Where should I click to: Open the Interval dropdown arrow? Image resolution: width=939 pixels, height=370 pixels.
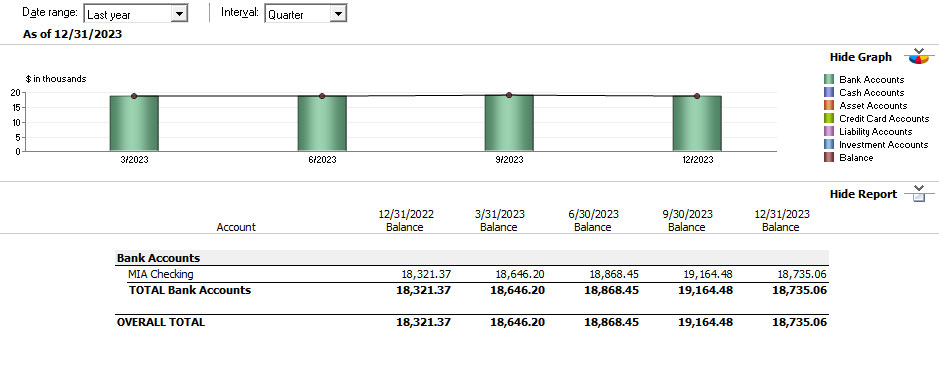(338, 14)
